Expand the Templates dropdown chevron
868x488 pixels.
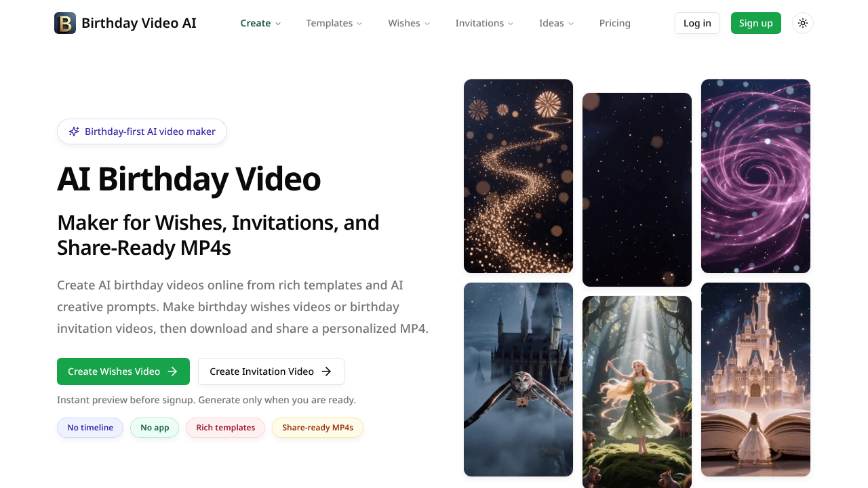(x=359, y=24)
